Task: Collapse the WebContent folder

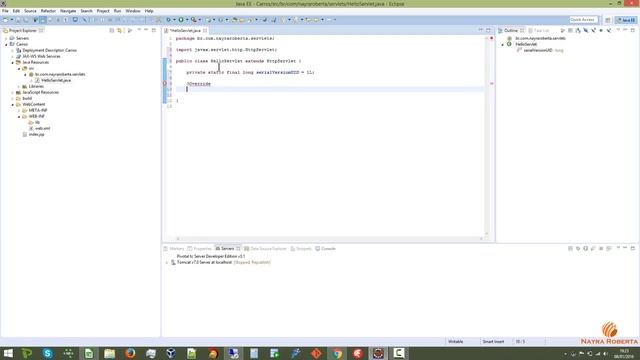Action: click(12, 104)
